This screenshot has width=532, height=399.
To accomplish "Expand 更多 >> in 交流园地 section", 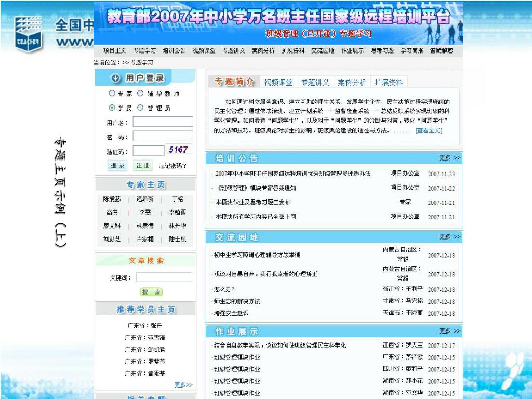I will click(450, 236).
